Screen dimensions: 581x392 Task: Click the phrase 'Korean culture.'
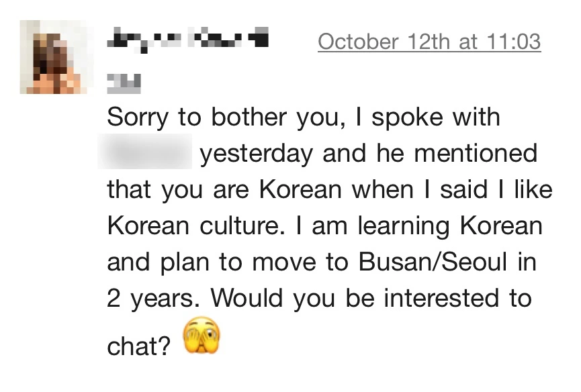196,226
